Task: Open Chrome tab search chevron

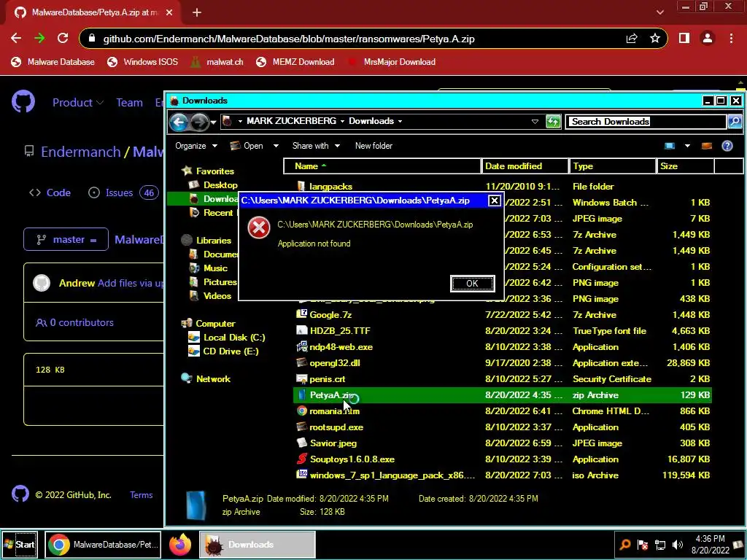Action: coord(659,12)
